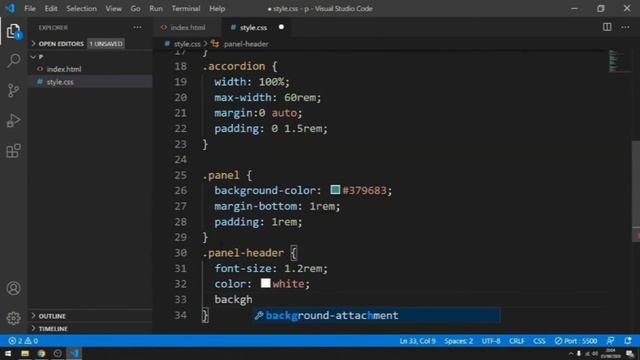Image resolution: width=640 pixels, height=360 pixels.
Task: Click .panel-header in the breadcrumb
Action: point(245,44)
